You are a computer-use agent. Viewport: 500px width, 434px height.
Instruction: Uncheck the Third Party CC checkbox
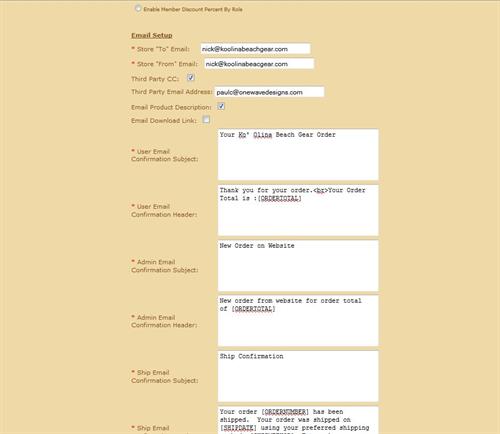(191, 78)
